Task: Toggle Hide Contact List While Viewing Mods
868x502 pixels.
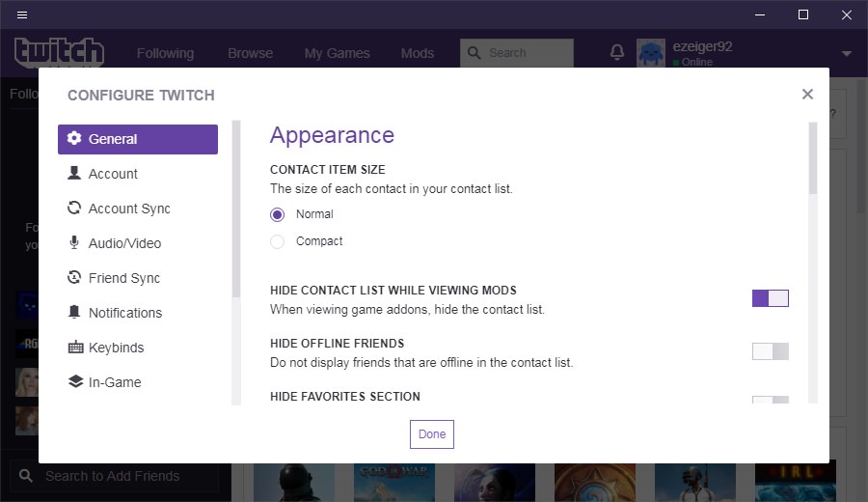Action: pyautogui.click(x=770, y=298)
